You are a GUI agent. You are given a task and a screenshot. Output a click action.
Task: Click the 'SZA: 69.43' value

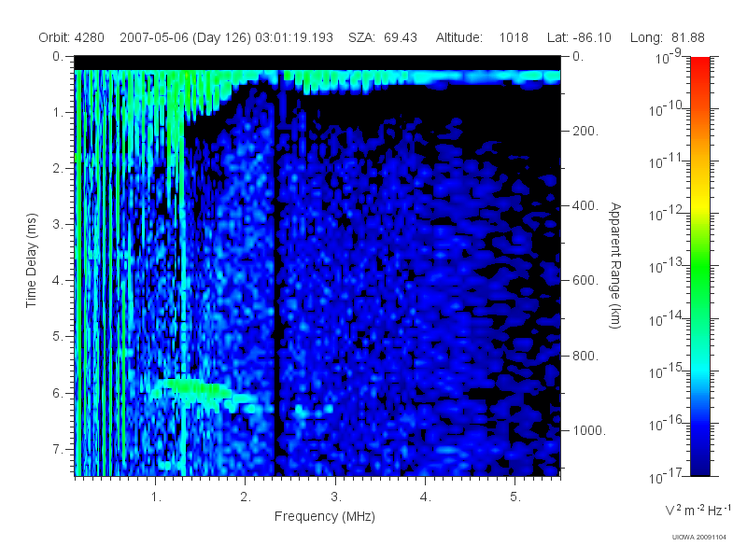(383, 37)
